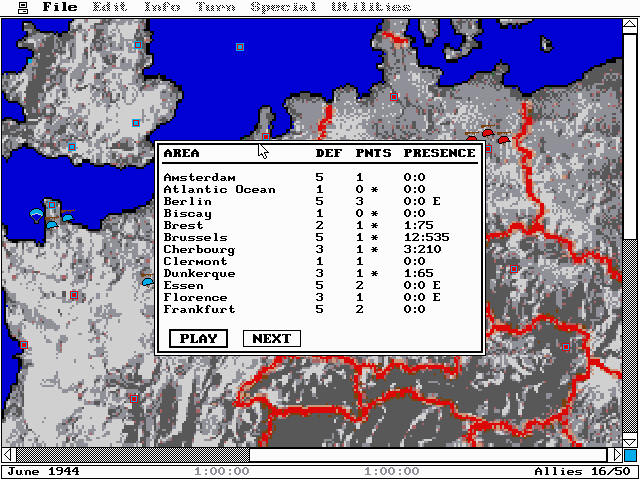Click the horizontal scrollbar right arrow
The image size is (640, 480).
coord(615,455)
